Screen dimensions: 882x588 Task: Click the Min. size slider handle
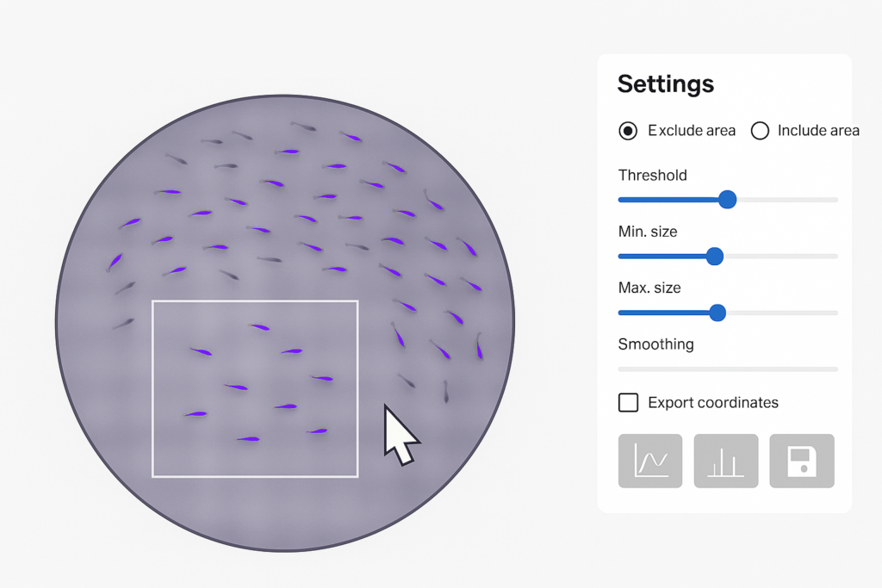[714, 256]
